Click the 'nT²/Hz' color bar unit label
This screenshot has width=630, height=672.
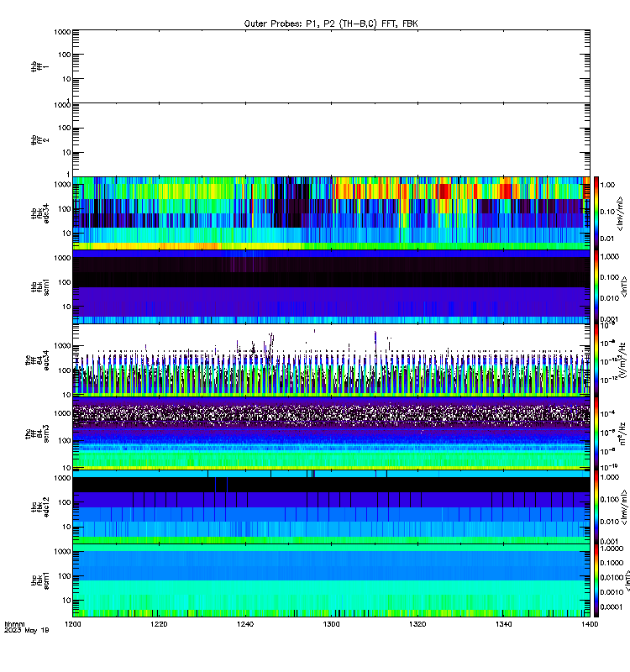[622, 433]
